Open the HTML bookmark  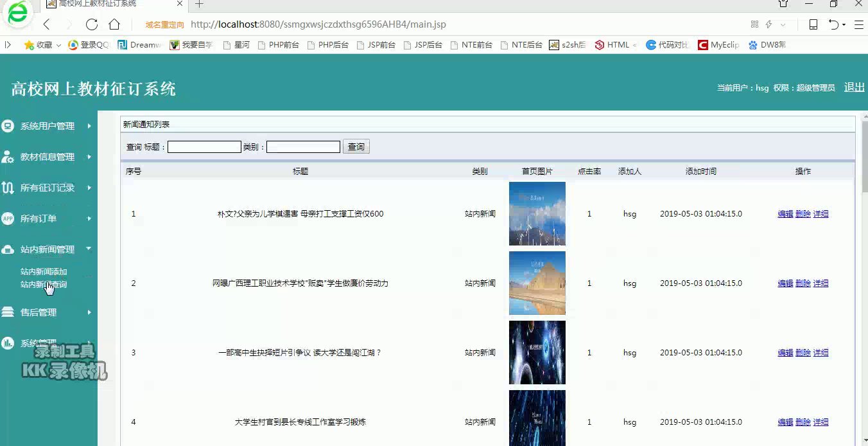click(616, 45)
